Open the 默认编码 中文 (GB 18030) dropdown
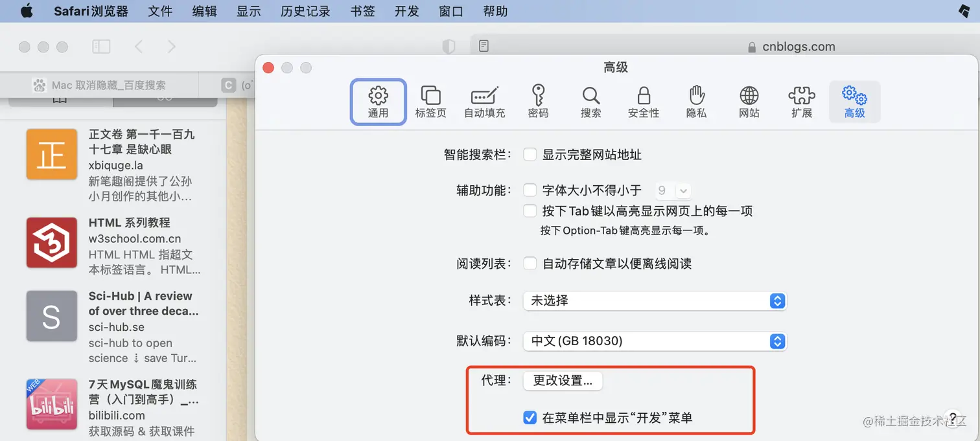 pyautogui.click(x=655, y=341)
